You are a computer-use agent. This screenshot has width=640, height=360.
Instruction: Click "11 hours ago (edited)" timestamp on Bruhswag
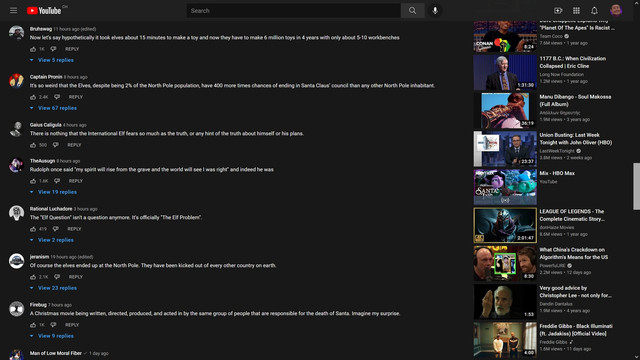(x=75, y=29)
